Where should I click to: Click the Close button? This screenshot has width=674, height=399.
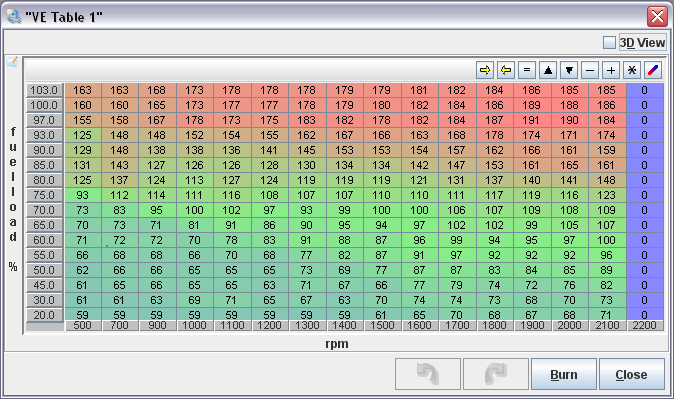tap(631, 374)
